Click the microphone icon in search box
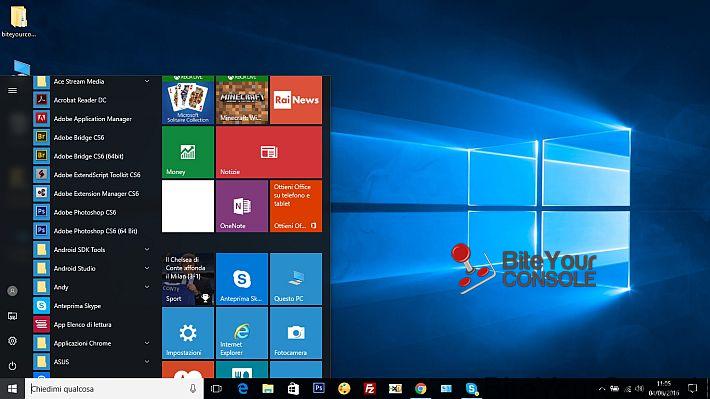 coord(193,389)
